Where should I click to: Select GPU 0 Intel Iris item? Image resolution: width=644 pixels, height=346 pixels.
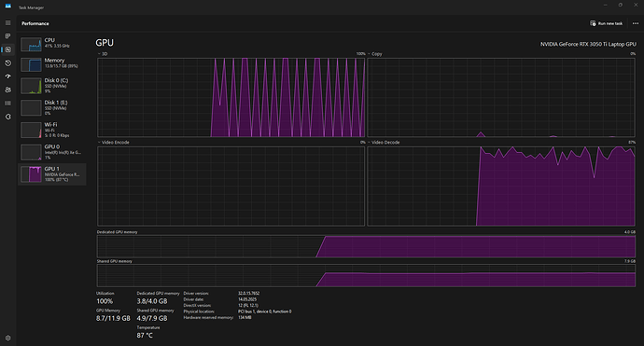pyautogui.click(x=52, y=152)
